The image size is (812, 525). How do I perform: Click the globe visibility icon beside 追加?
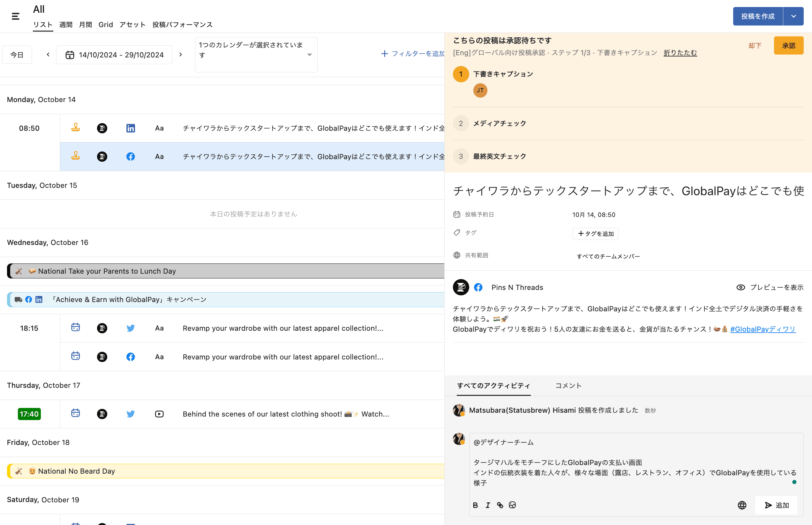click(x=742, y=505)
